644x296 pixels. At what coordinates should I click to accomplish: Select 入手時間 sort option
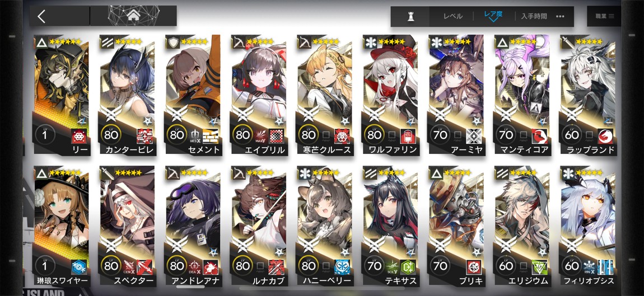[x=534, y=16]
